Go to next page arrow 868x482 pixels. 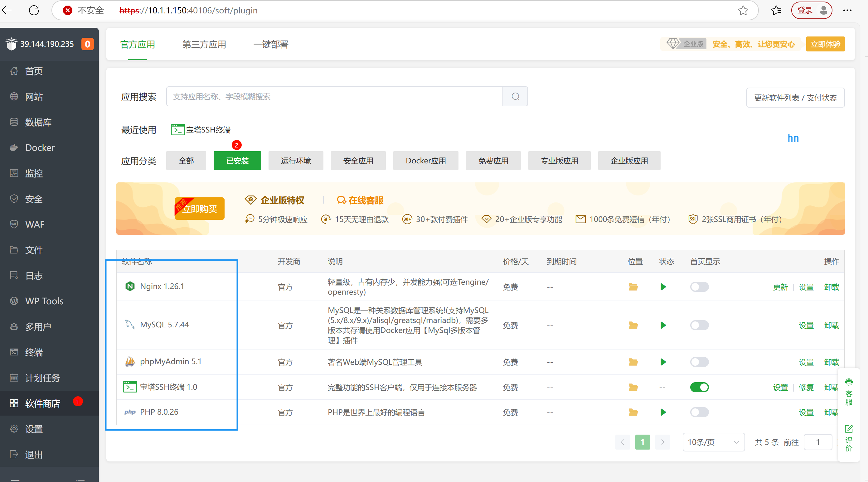[x=662, y=442]
